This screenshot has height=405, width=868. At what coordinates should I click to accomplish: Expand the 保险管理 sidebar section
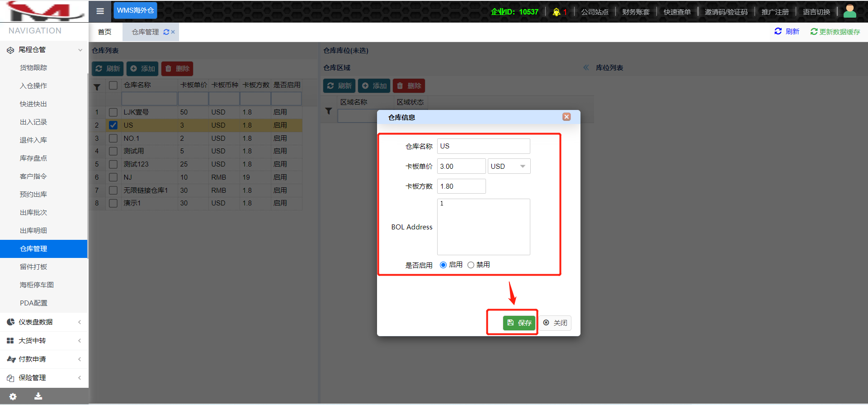44,378
